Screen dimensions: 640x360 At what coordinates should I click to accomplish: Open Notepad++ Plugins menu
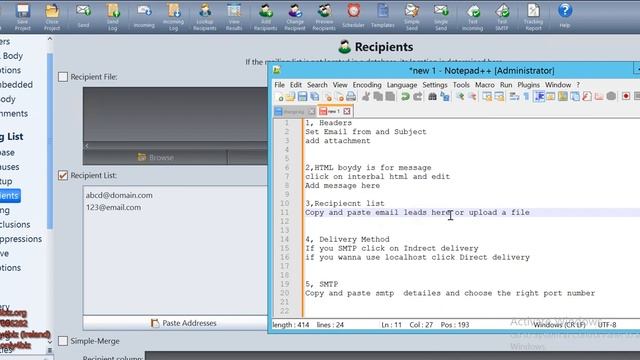529,85
